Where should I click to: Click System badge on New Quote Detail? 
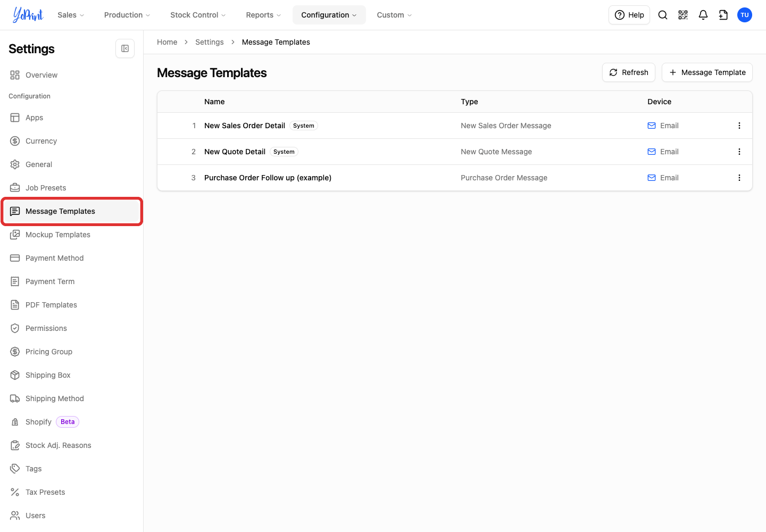284,152
